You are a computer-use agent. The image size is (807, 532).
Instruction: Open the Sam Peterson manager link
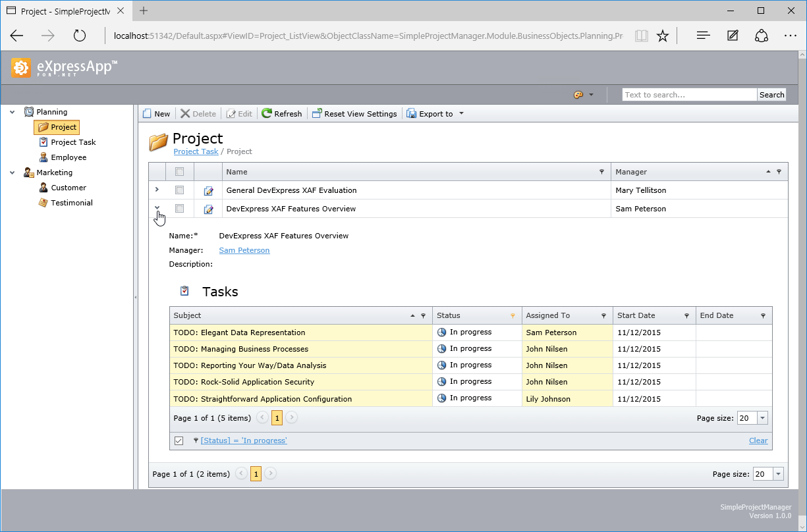tap(244, 250)
